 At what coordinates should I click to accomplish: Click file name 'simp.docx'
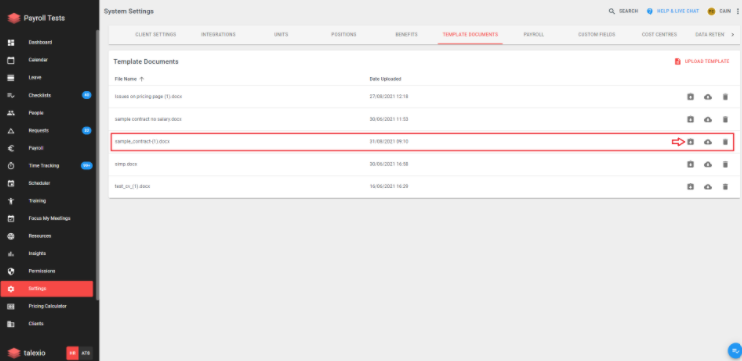pyautogui.click(x=126, y=164)
